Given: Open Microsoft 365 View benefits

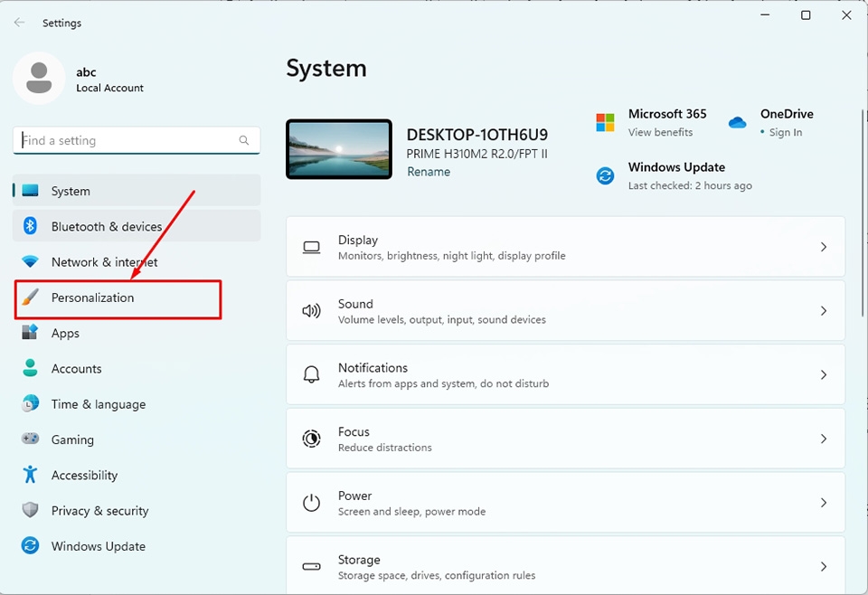Looking at the screenshot, I should click(x=661, y=131).
